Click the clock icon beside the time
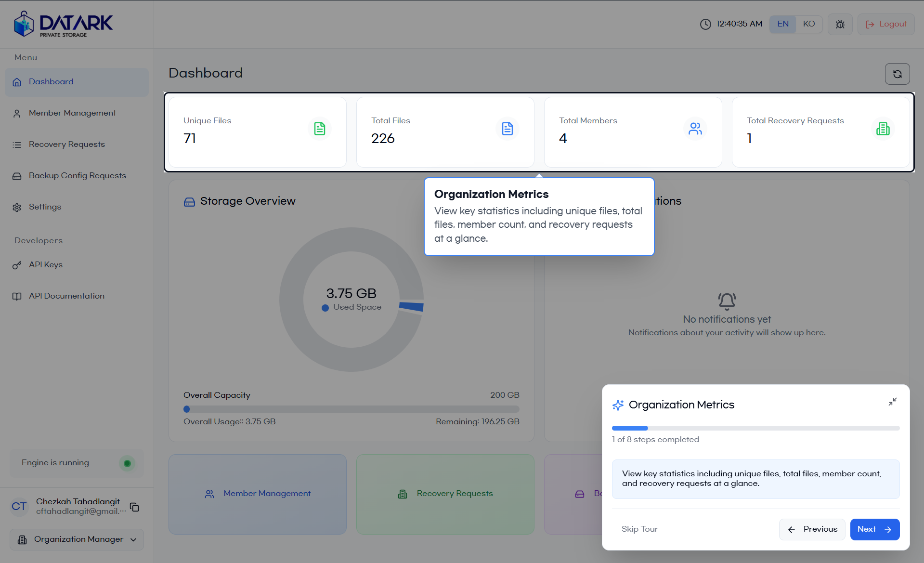Image resolution: width=924 pixels, height=563 pixels. click(705, 24)
